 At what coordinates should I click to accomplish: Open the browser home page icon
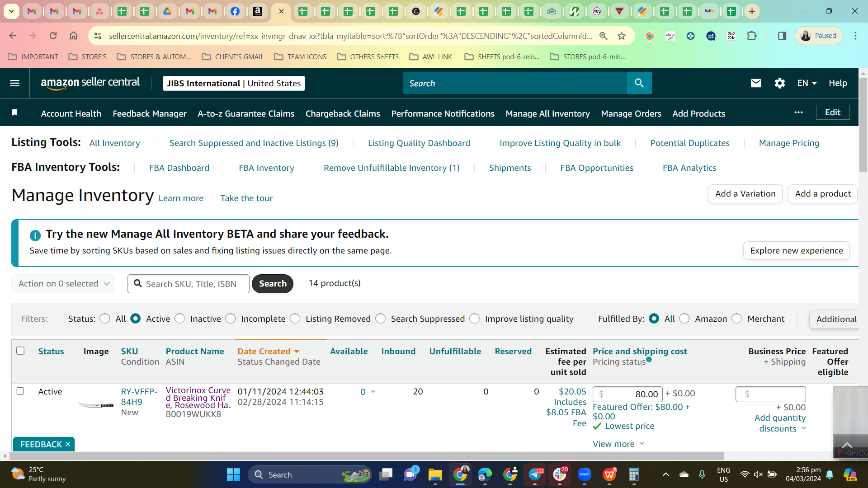point(73,36)
